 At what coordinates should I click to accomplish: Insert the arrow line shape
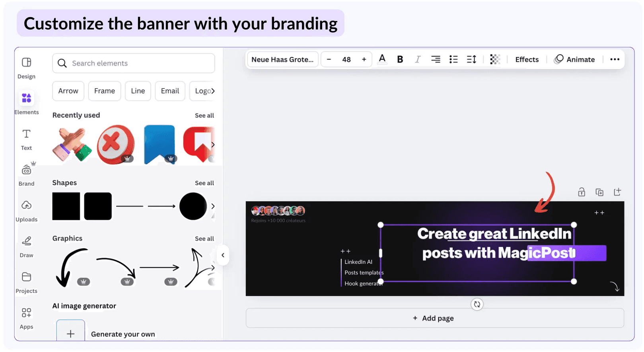pos(161,206)
